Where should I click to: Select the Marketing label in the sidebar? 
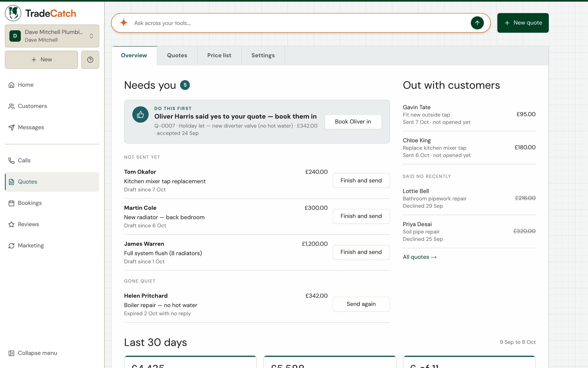[31, 246]
